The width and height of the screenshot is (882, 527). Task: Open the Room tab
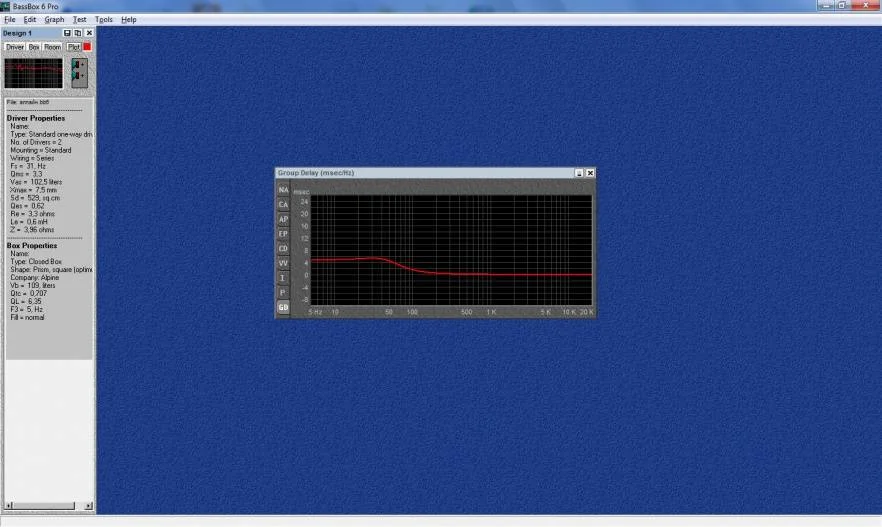[52, 47]
